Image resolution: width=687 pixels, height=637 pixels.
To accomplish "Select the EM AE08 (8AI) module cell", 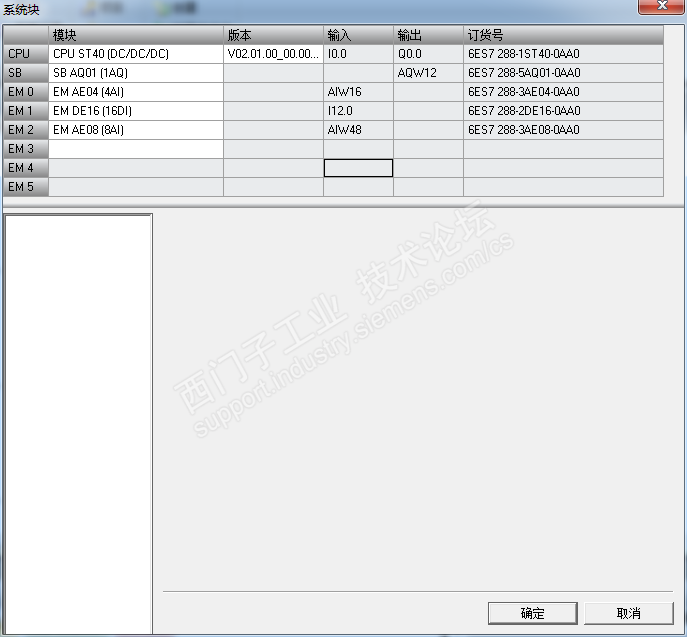I will tap(136, 130).
